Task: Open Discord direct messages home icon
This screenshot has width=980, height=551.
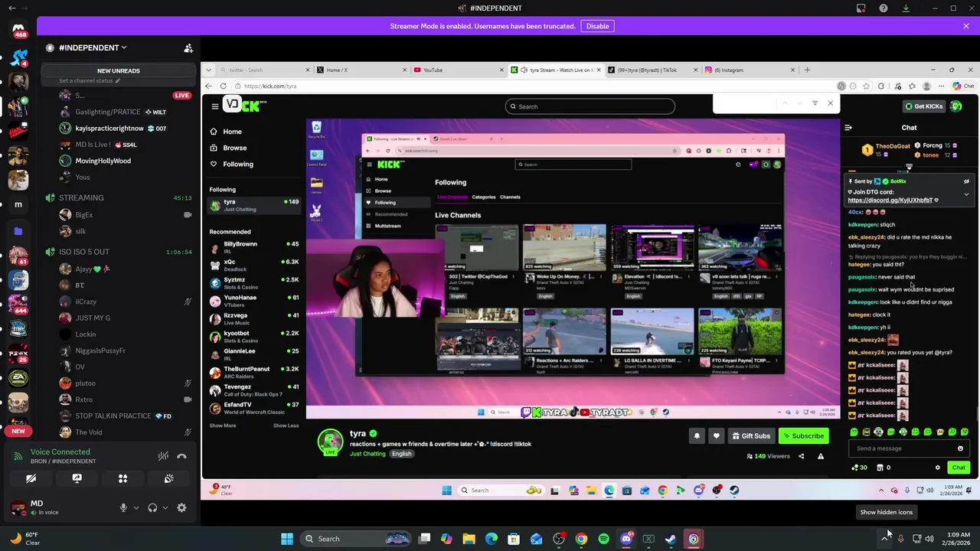Action: (18, 31)
